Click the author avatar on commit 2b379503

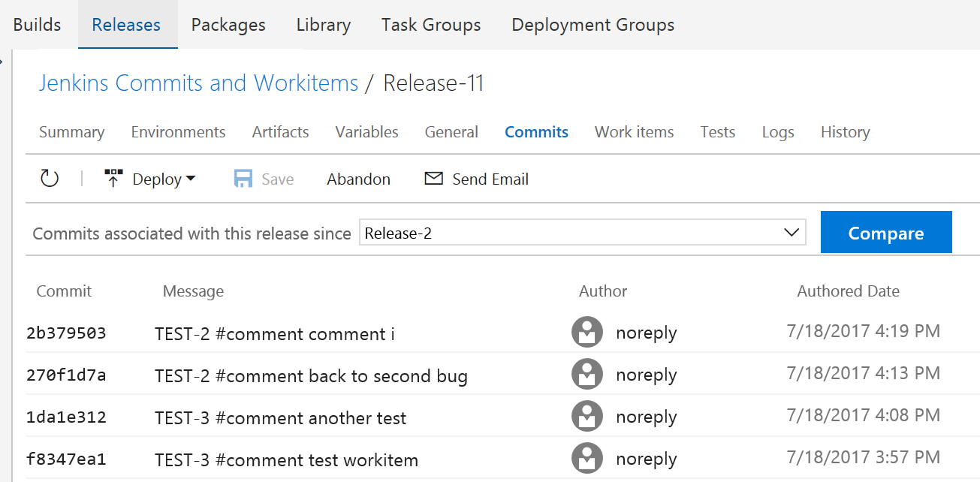click(x=586, y=332)
